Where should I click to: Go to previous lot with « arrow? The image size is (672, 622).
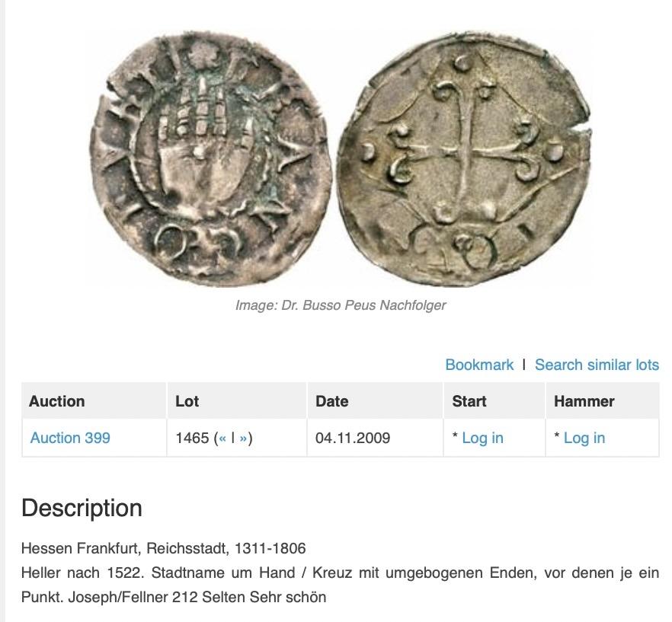pyautogui.click(x=222, y=439)
